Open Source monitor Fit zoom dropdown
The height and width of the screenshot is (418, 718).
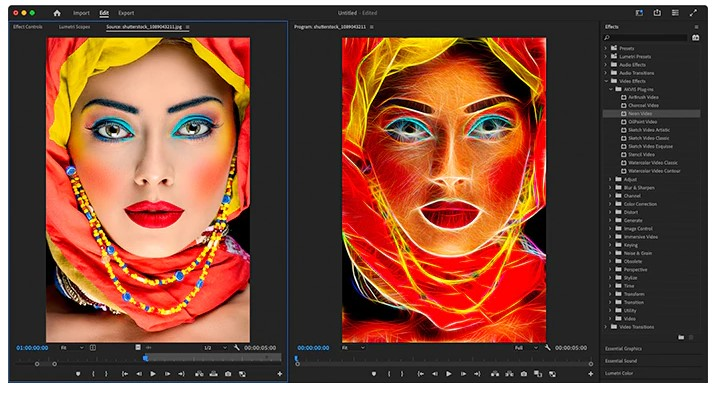[72, 348]
